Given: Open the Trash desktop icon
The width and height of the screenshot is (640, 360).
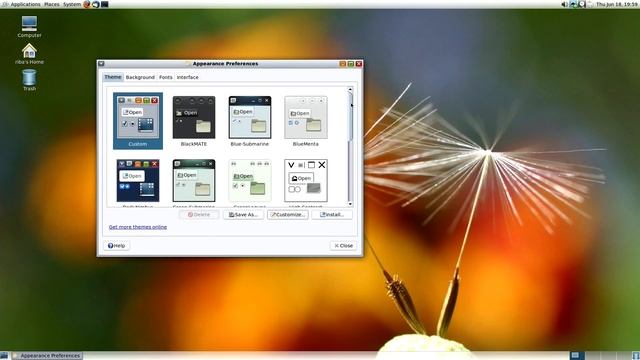Looking at the screenshot, I should [x=29, y=80].
